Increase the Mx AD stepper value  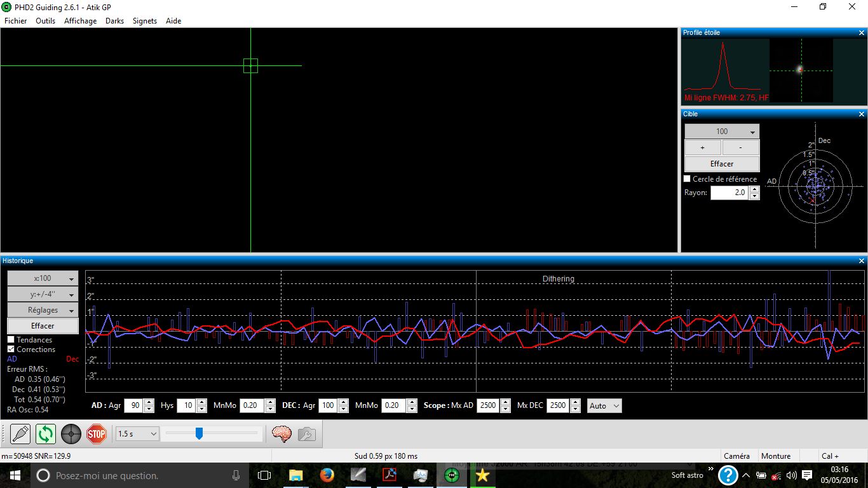click(x=505, y=402)
